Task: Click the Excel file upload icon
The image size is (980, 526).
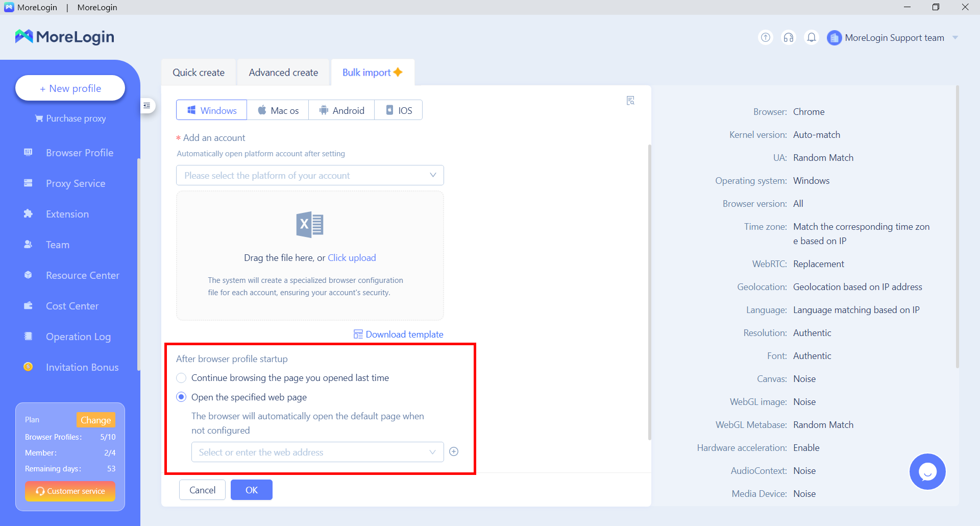Action: point(310,225)
